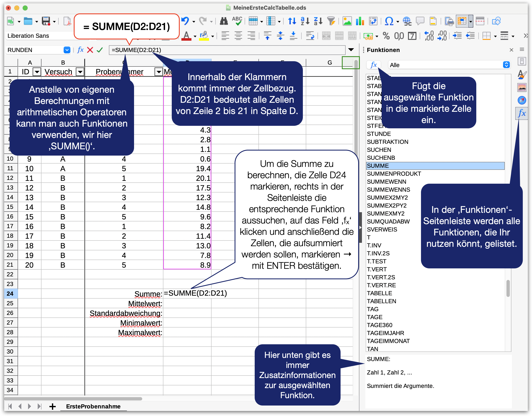Format cell as percent
This screenshot has width=532, height=416.
tap(386, 36)
